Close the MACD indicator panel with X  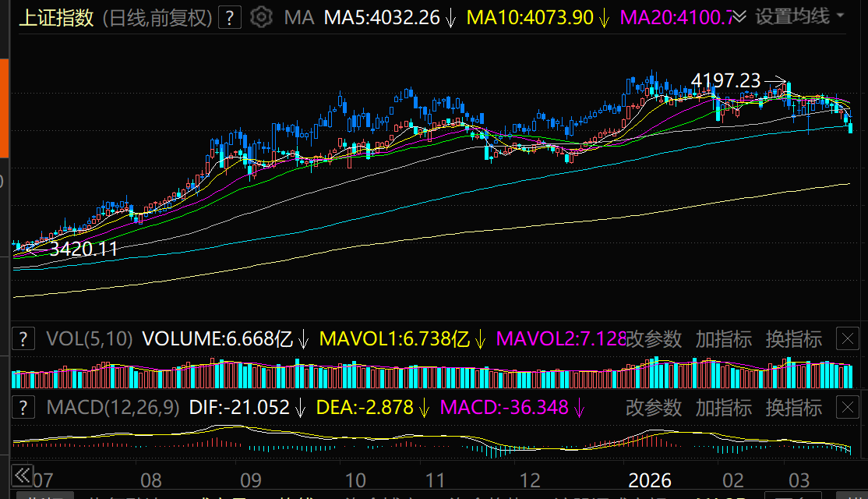847,407
